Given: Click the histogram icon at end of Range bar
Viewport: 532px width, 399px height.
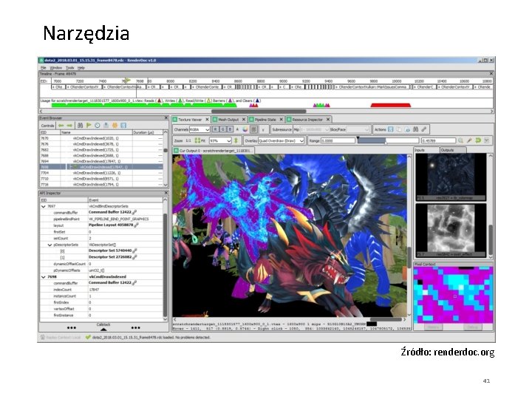Looking at the screenshot, I should point(486,140).
